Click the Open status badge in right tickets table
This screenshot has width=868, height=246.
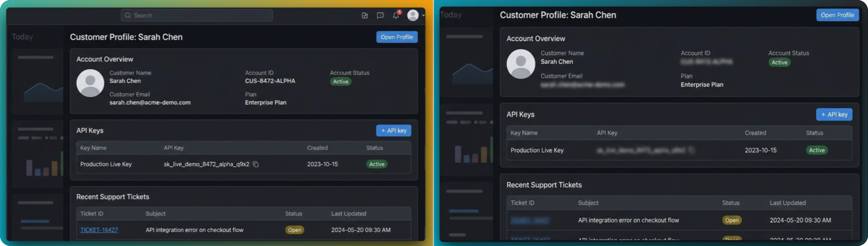coord(732,220)
